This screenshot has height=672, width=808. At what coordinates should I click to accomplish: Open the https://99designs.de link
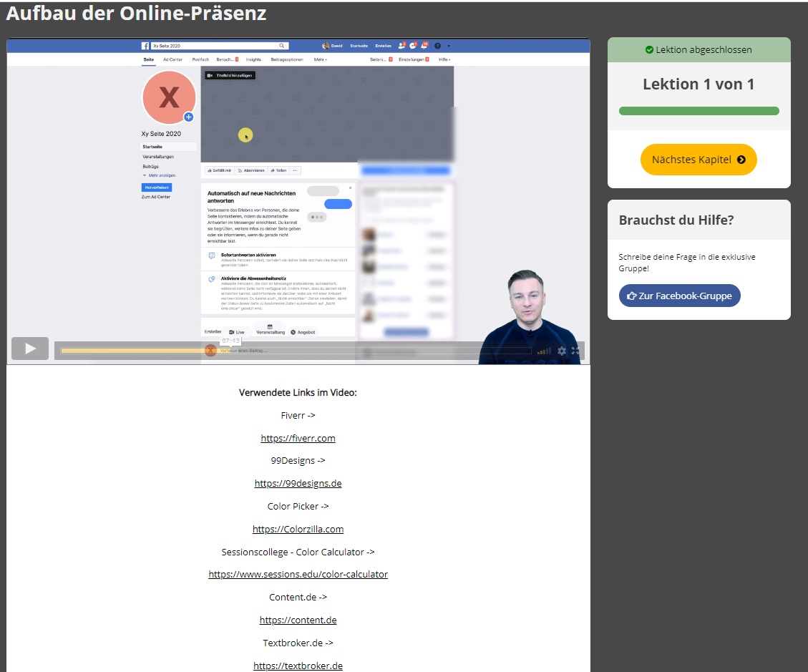[x=298, y=483]
